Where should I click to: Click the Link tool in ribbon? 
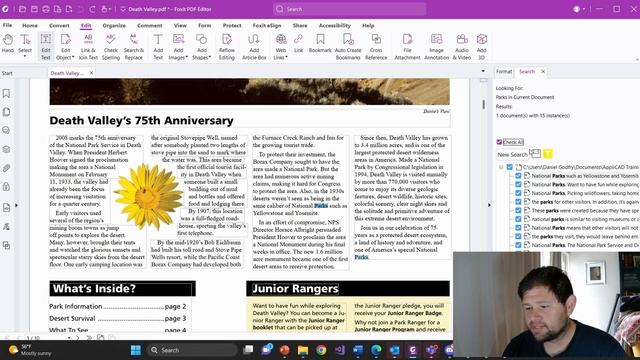[x=298, y=43]
